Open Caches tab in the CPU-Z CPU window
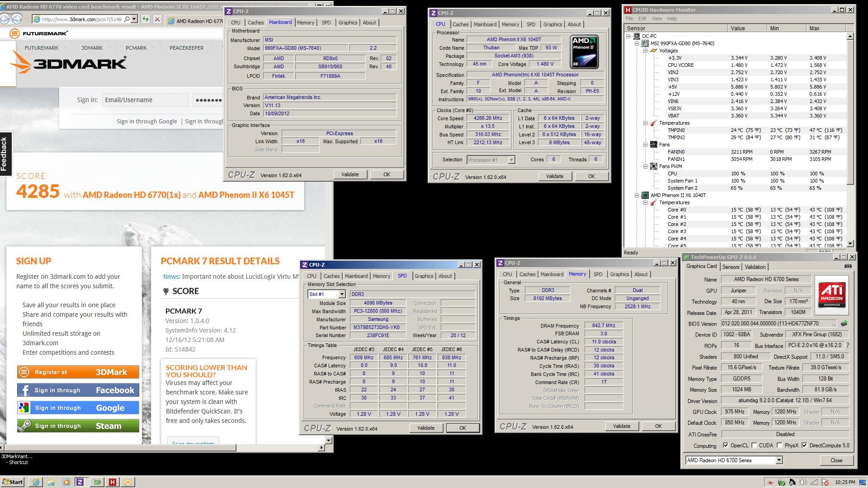 pos(460,24)
